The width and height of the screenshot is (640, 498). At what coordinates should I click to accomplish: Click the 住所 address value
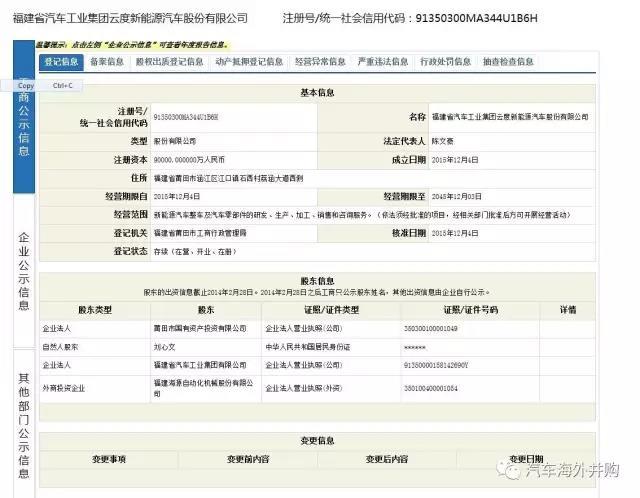pos(229,178)
